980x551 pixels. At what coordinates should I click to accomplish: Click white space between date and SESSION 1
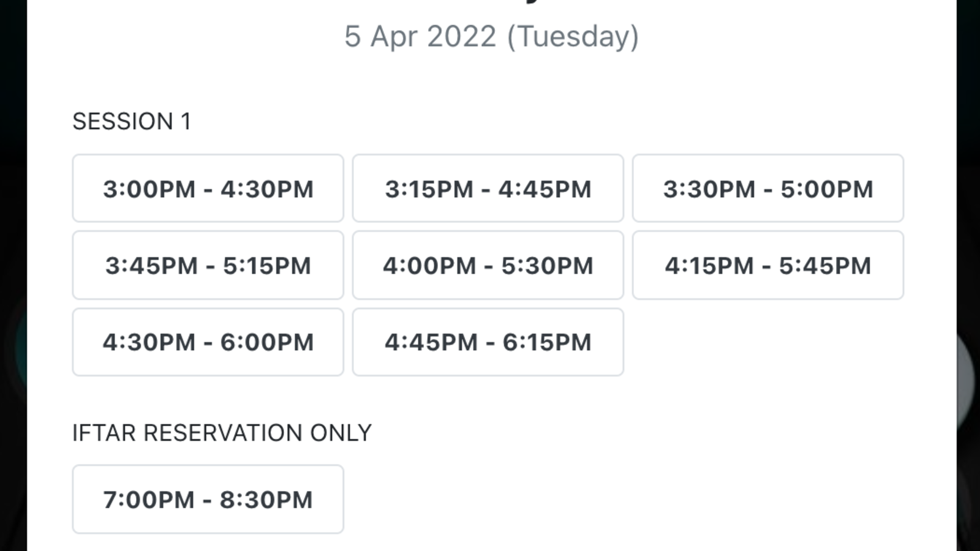(x=490, y=80)
